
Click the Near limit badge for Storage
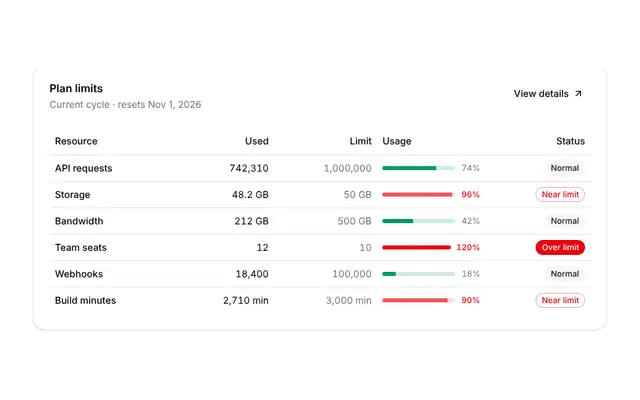[560, 195]
